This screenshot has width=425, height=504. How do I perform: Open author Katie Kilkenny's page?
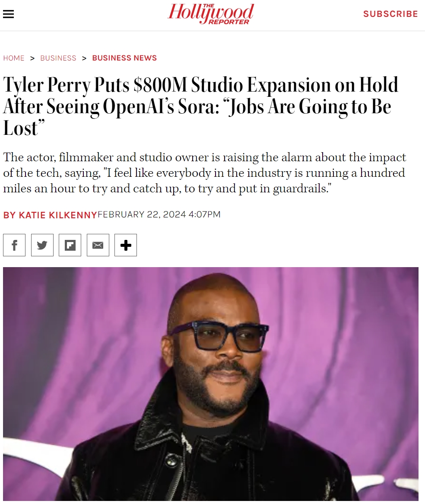click(50, 215)
